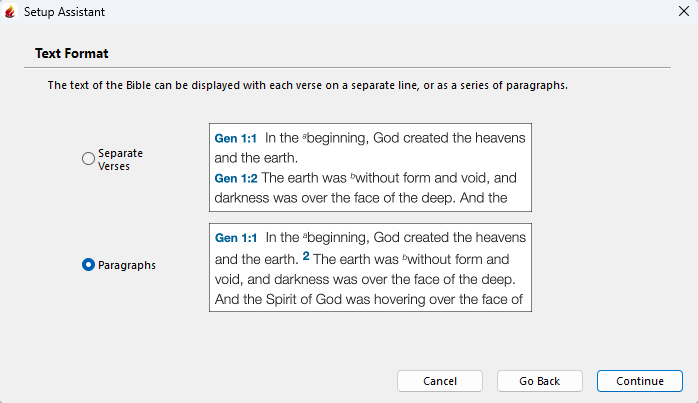
Task: Click footnote marker before "beginning" in Separate Verses preview
Action: click(305, 136)
